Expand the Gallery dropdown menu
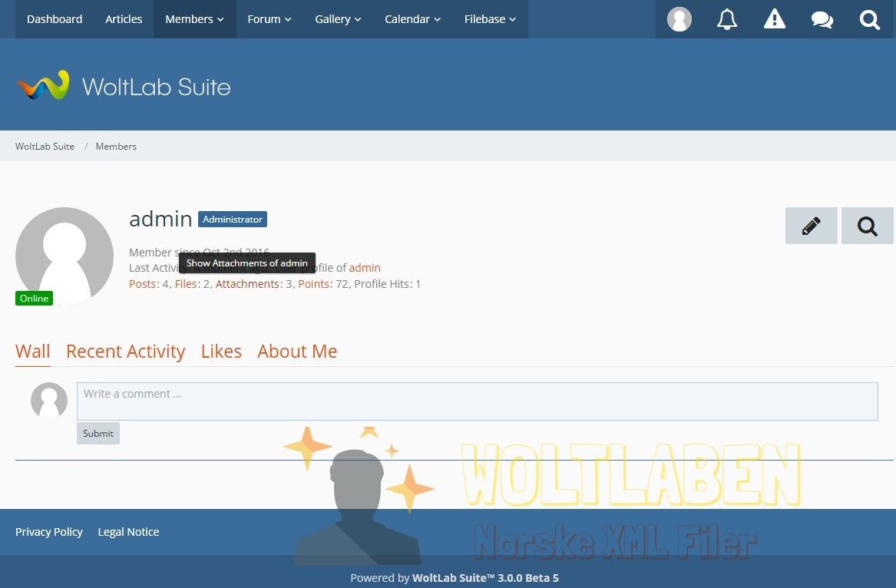 (338, 19)
